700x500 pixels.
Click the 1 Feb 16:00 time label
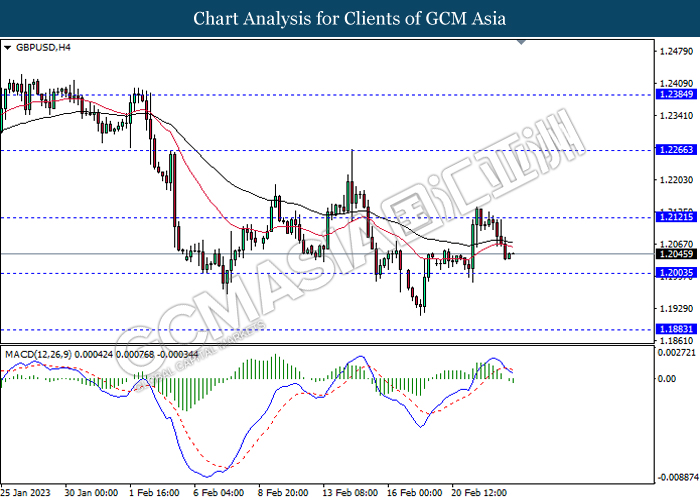click(154, 492)
